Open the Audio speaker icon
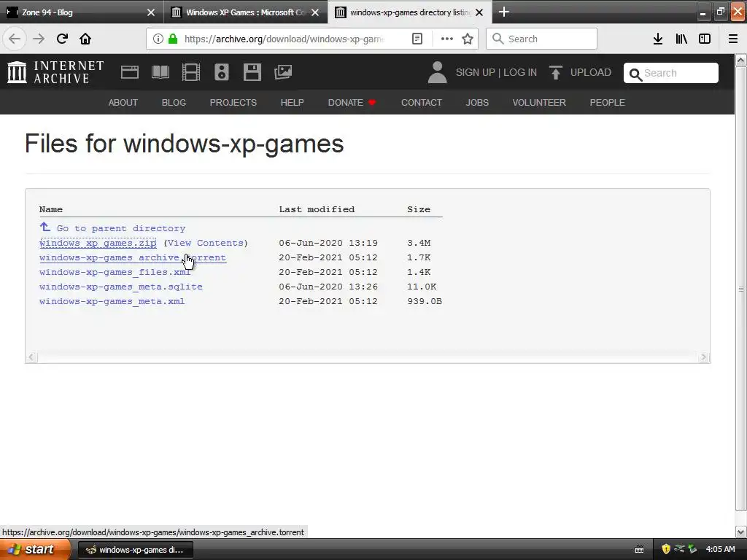Image resolution: width=747 pixels, height=560 pixels. pyautogui.click(x=222, y=72)
